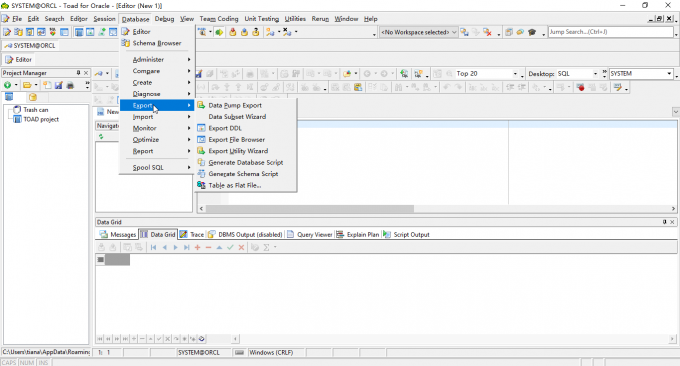The image size is (680, 366).
Task: Click the delete row minus icon in Data Grid
Action: 208,247
